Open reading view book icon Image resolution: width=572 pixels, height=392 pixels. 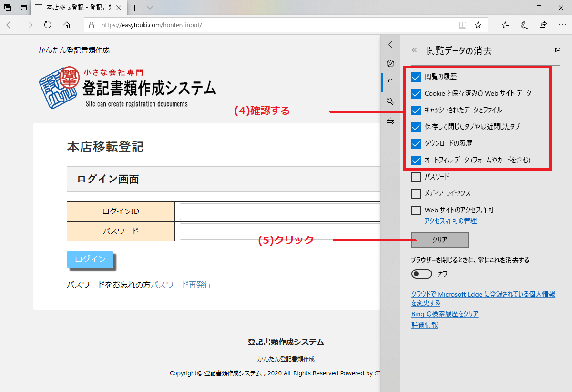(x=462, y=25)
